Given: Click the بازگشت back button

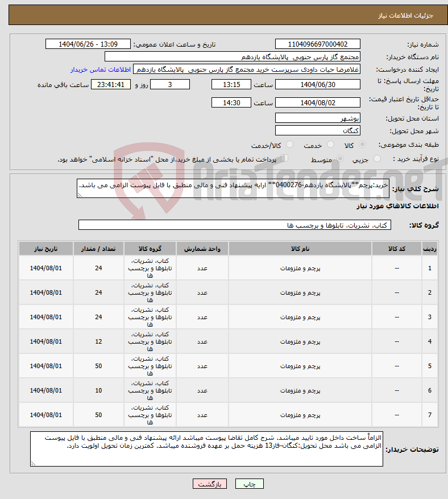Looking at the screenshot, I should pos(210,484).
